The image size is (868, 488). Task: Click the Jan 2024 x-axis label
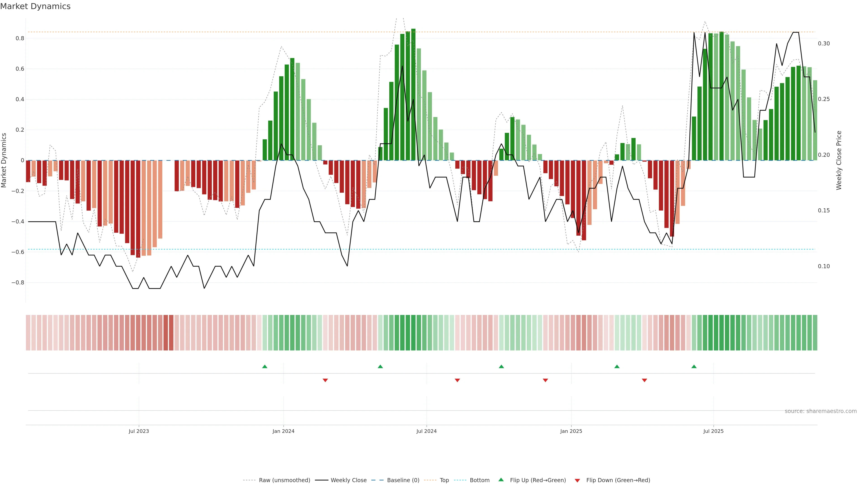click(283, 431)
